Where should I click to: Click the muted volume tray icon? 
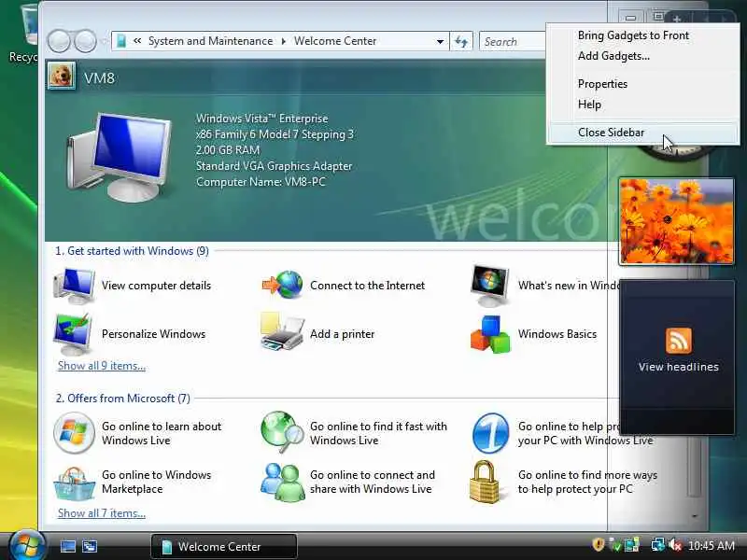674,545
